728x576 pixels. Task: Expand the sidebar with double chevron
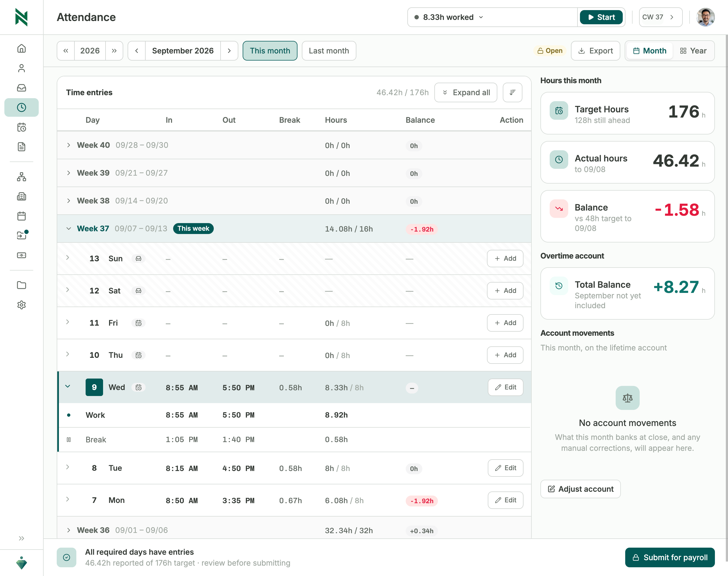tap(22, 538)
